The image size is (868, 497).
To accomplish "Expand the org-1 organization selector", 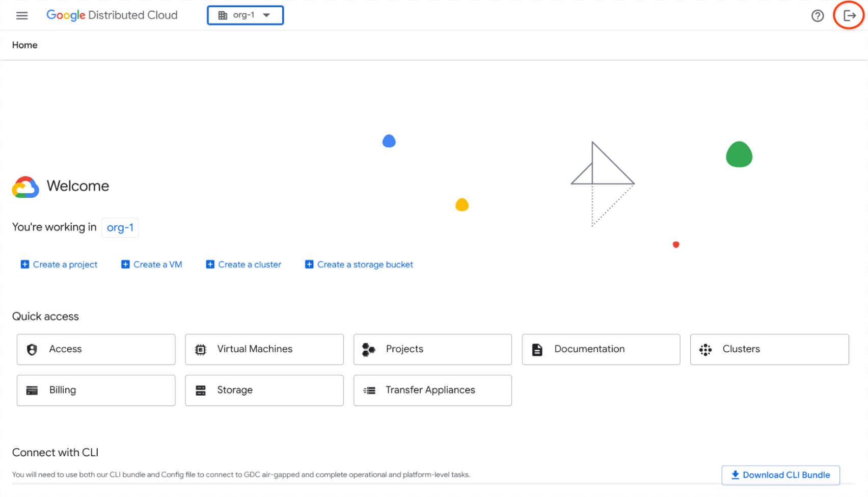I will click(243, 15).
